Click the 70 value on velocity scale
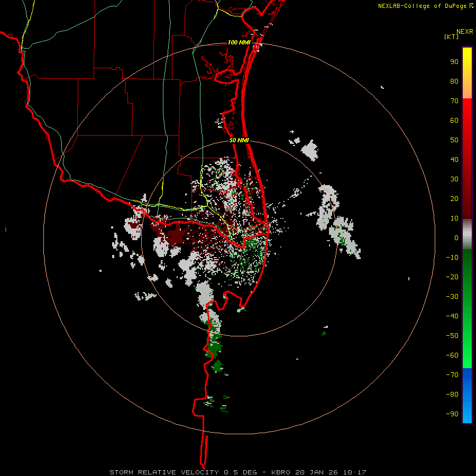Image resolution: width=476 pixels, height=476 pixels. point(454,101)
